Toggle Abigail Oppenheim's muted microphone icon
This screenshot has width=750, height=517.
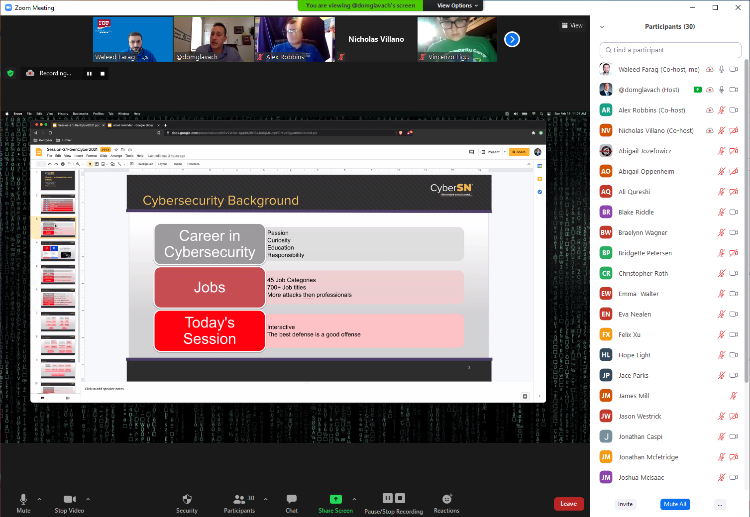(721, 171)
